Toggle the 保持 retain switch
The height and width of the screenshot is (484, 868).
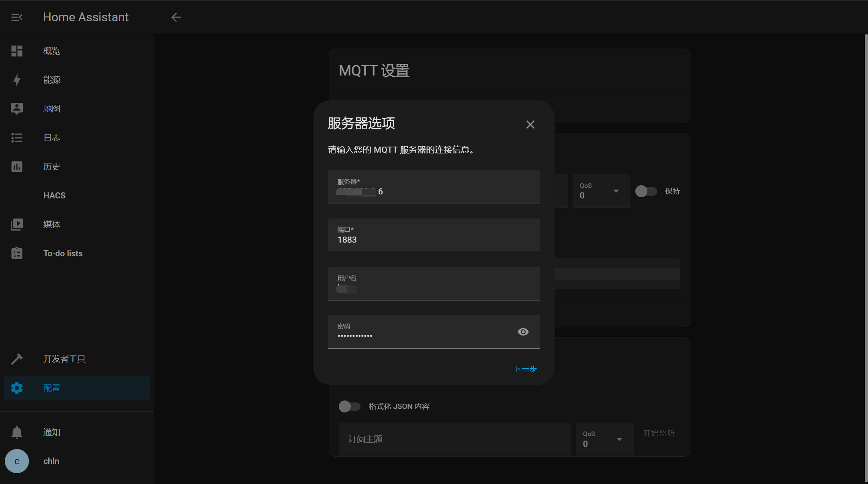pos(646,191)
